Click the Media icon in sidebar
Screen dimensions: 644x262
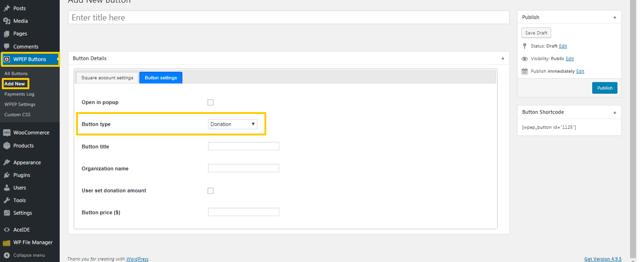(7, 21)
